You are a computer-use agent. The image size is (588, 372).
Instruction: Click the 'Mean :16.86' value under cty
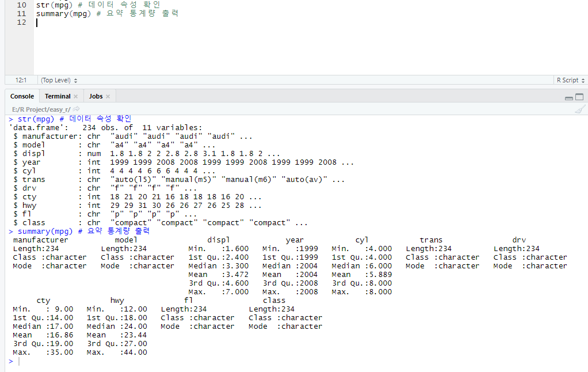(x=43, y=335)
